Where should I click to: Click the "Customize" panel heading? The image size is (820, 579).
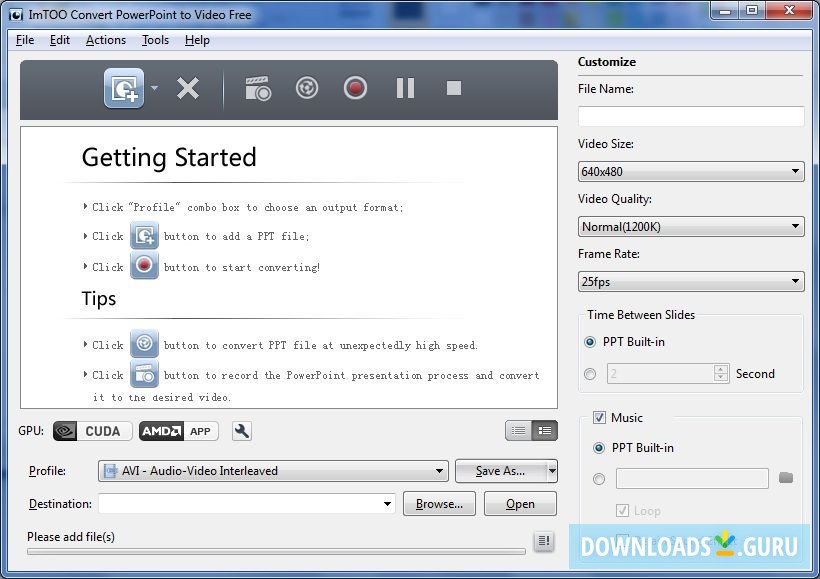607,62
